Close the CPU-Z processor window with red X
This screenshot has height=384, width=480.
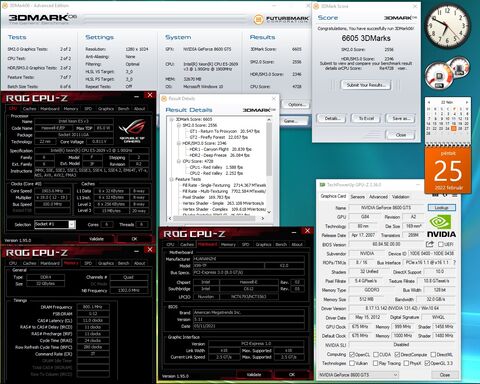[x=150, y=95]
